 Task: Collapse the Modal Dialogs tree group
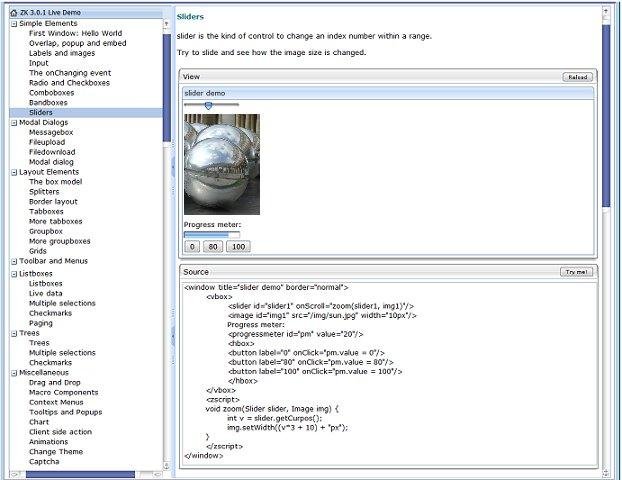pos(14,123)
